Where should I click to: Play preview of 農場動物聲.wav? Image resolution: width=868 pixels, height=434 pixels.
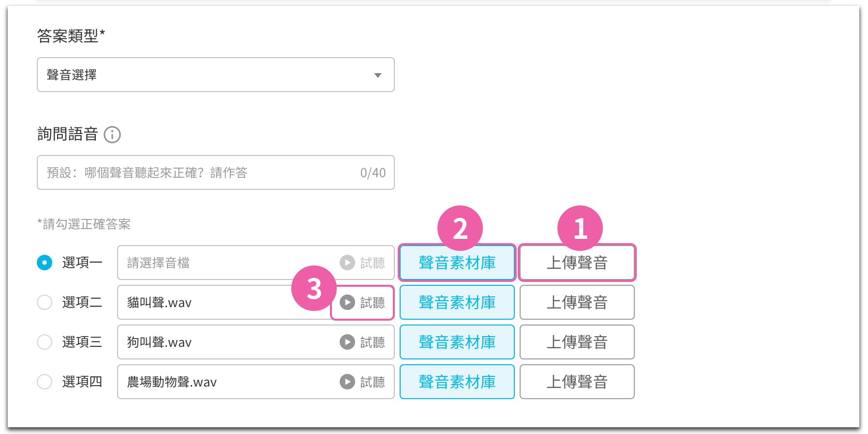[347, 382]
